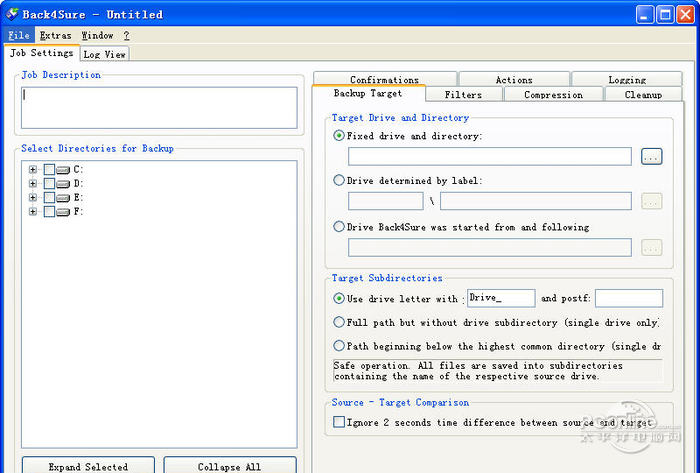The image size is (700, 473).
Task: Click the Job Description text box
Action: [x=159, y=107]
